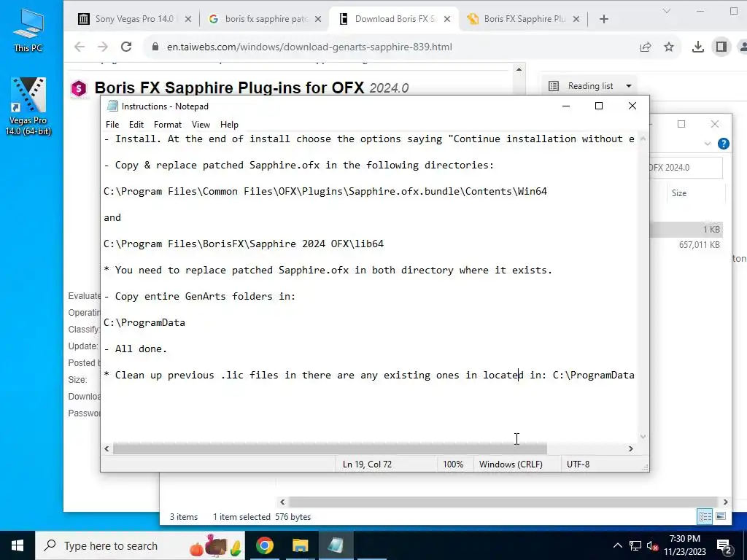747x560 pixels.
Task: Click Explorer horizontal scrollbar right arrow
Action: coord(726,502)
